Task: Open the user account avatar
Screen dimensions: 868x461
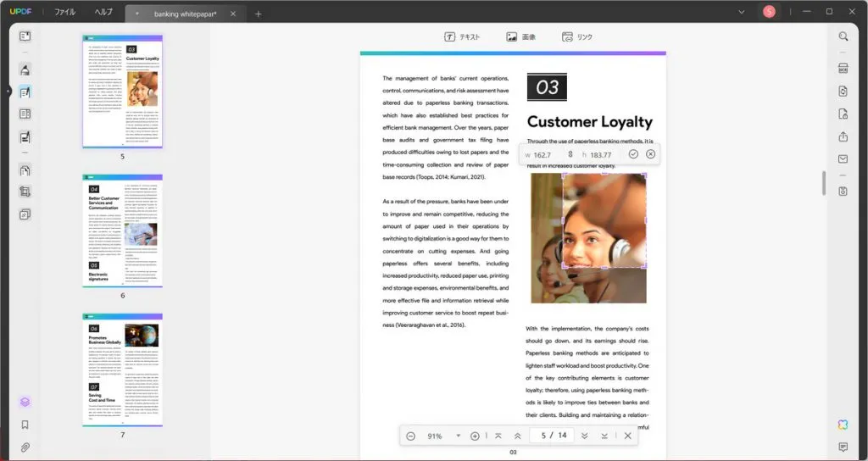Action: (769, 12)
